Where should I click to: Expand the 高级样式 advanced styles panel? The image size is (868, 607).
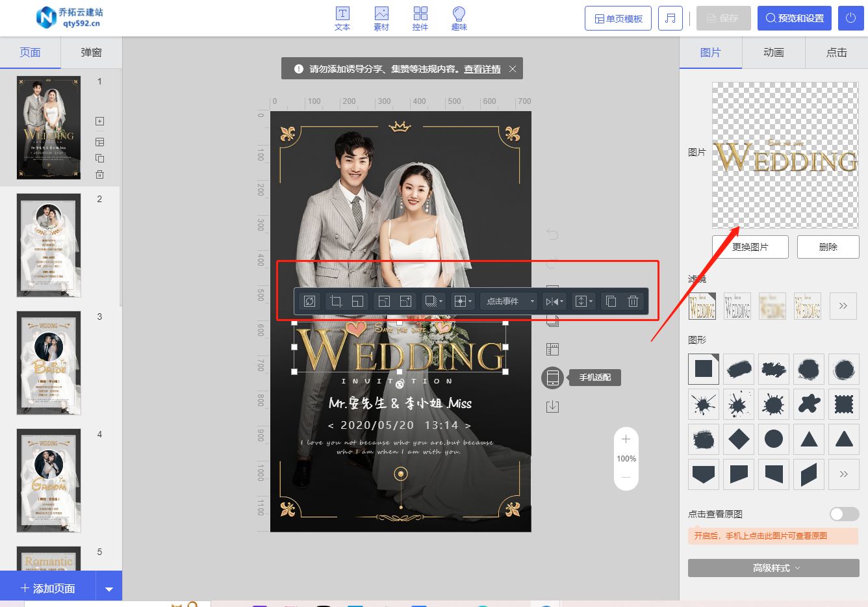[x=772, y=567]
